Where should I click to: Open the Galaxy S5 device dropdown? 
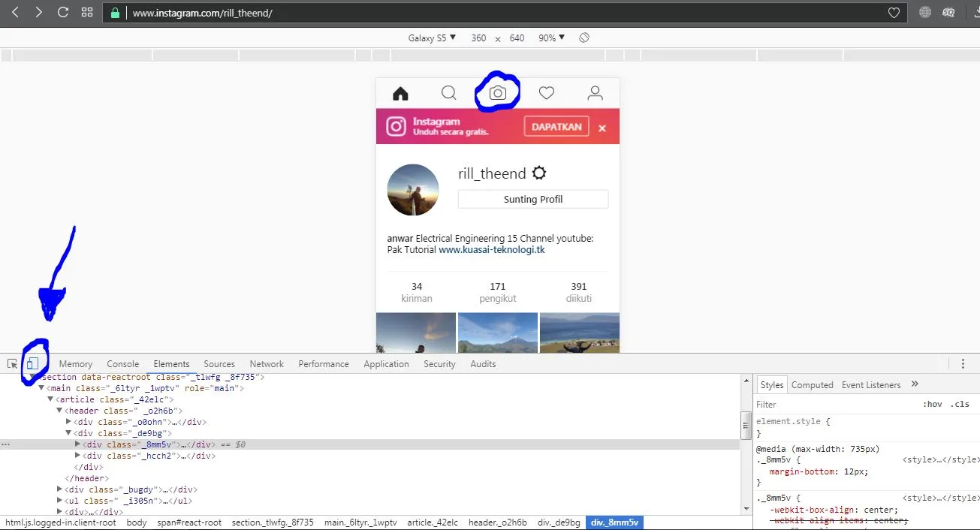[432, 38]
